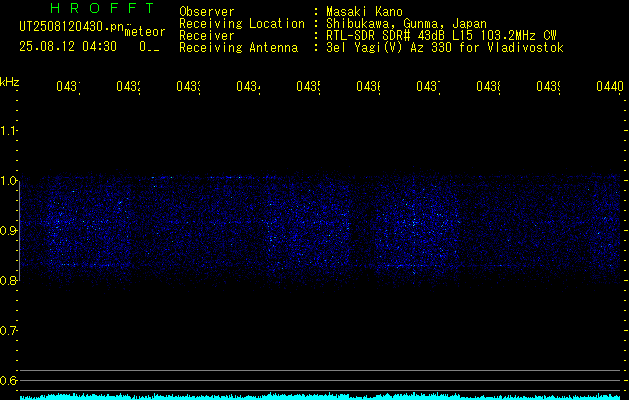The image size is (629, 400).
Task: Click the HROFFT title text
Action: pos(102,8)
